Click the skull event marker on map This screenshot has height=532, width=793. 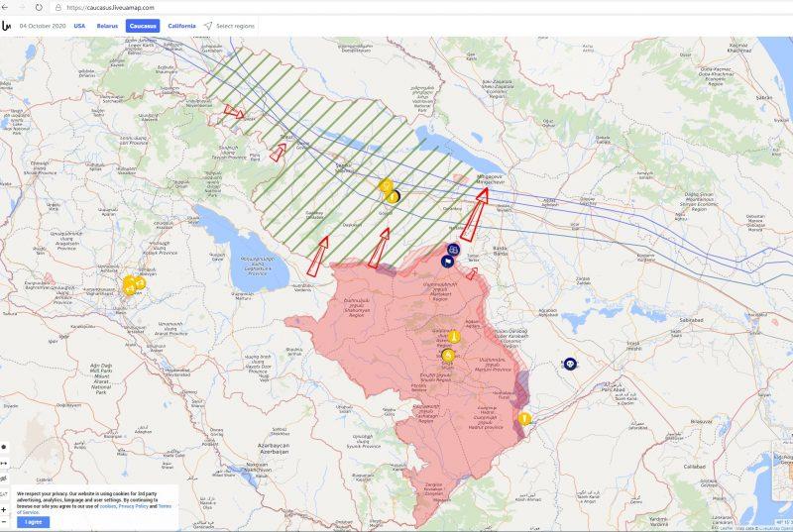(570, 364)
